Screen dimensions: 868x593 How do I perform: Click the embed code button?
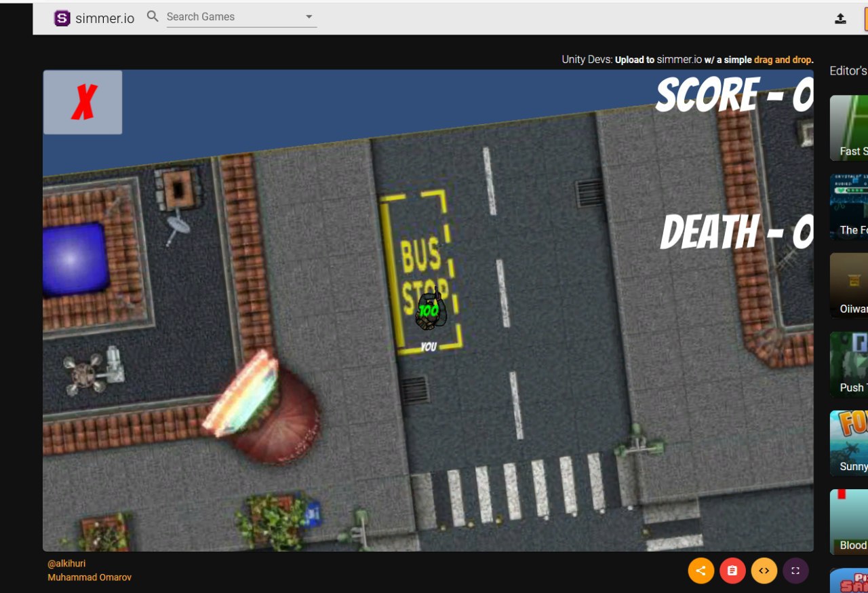tap(764, 571)
